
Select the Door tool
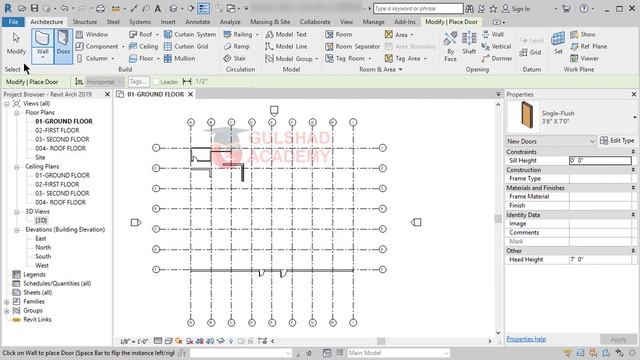(x=63, y=46)
